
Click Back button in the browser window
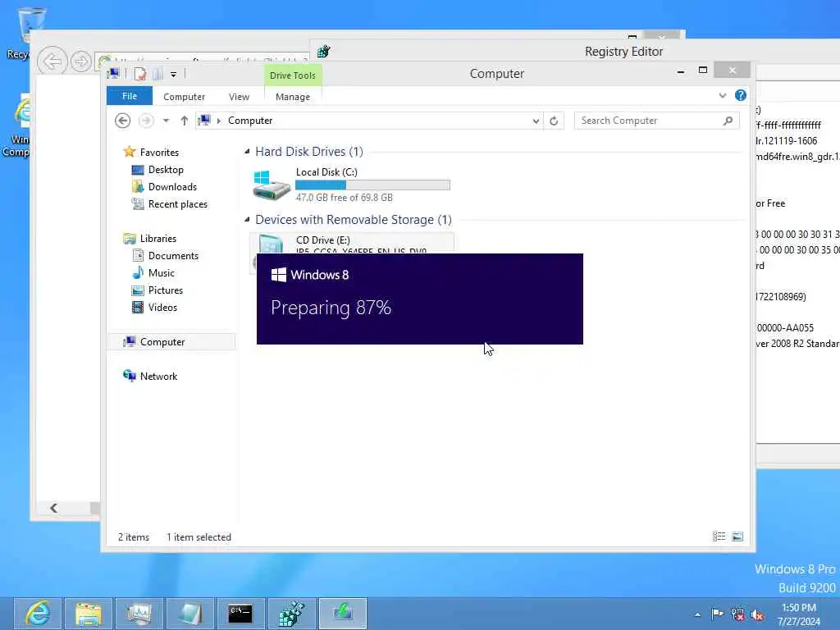[52, 62]
